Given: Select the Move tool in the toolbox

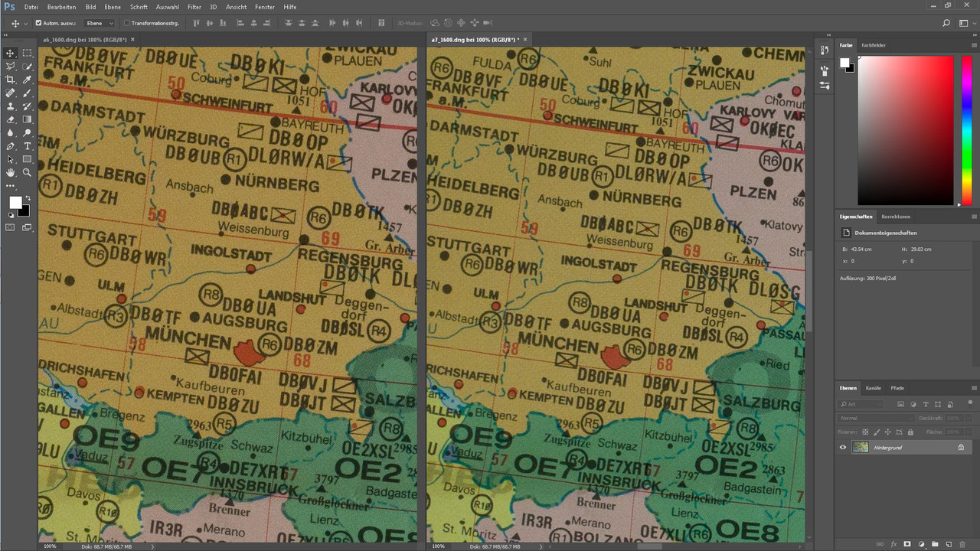Looking at the screenshot, I should pyautogui.click(x=11, y=53).
